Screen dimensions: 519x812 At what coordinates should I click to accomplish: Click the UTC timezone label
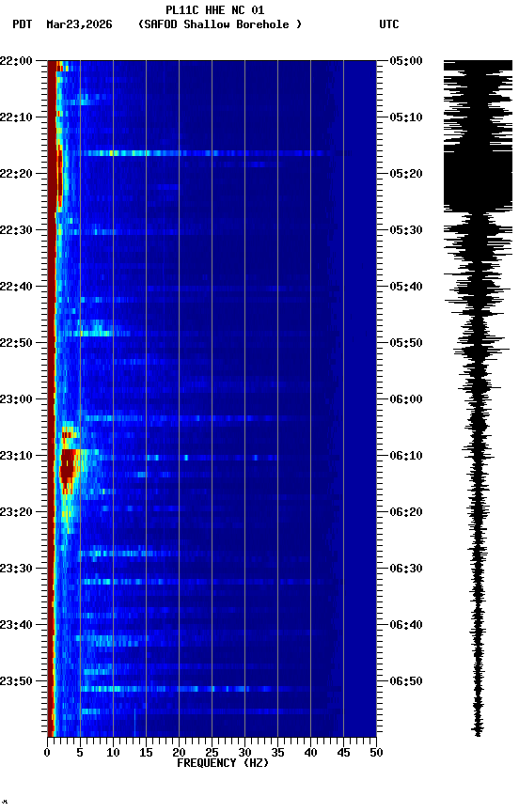coord(389,24)
